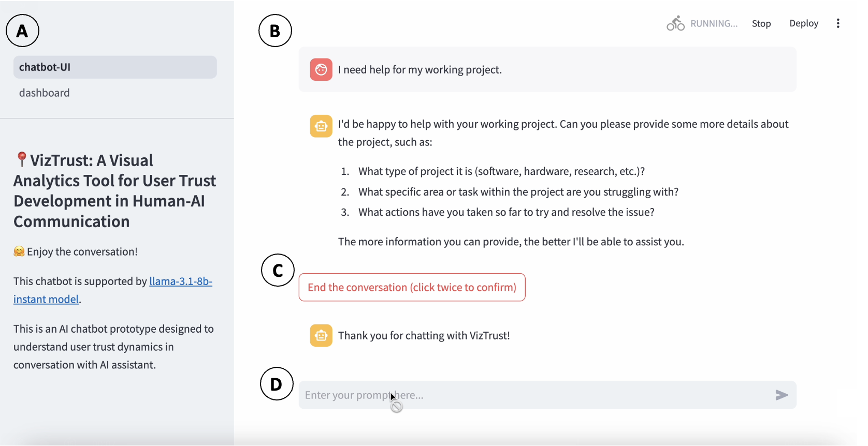Select the chatbot-UI page in sidebar

tap(114, 67)
